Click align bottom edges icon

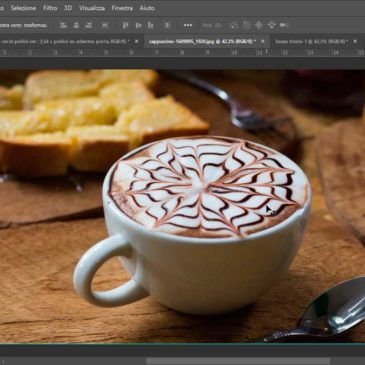pyautogui.click(x=151, y=25)
